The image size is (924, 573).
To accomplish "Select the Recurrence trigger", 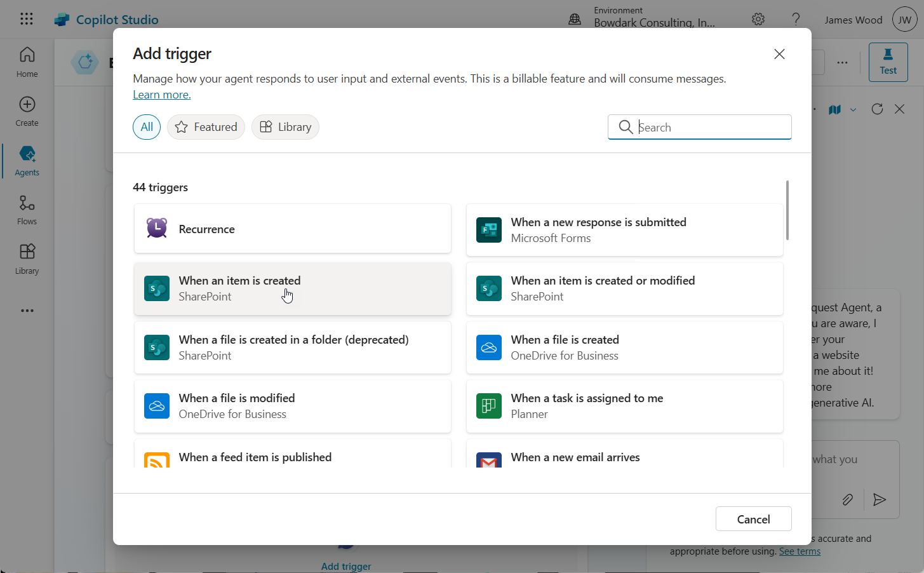I will point(293,229).
